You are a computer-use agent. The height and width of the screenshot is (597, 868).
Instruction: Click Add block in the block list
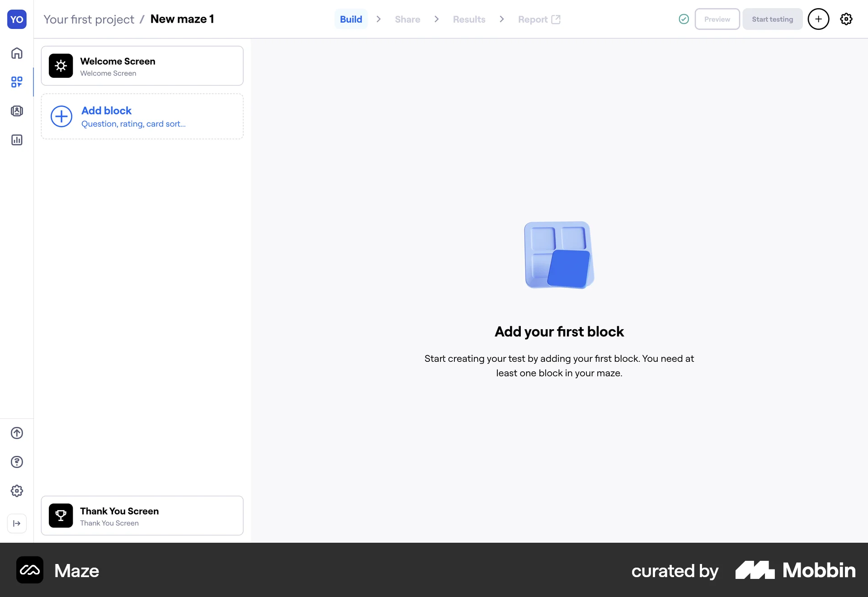pos(142,117)
